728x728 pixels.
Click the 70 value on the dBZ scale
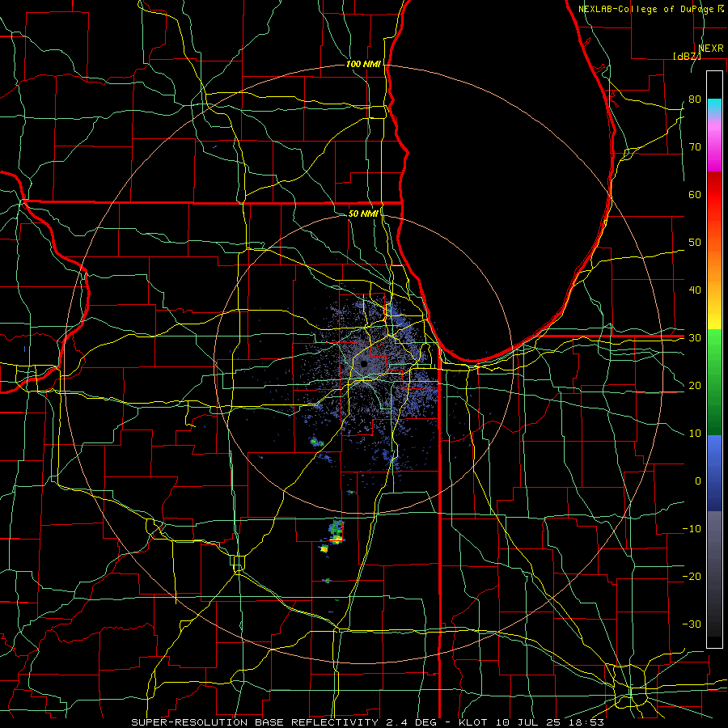click(x=695, y=146)
